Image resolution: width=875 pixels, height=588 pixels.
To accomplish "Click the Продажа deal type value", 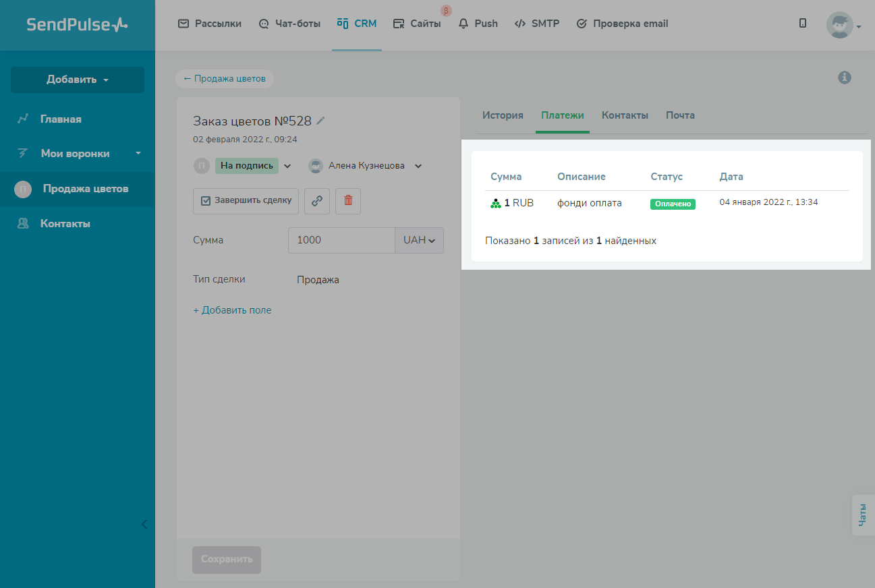I will 318,280.
